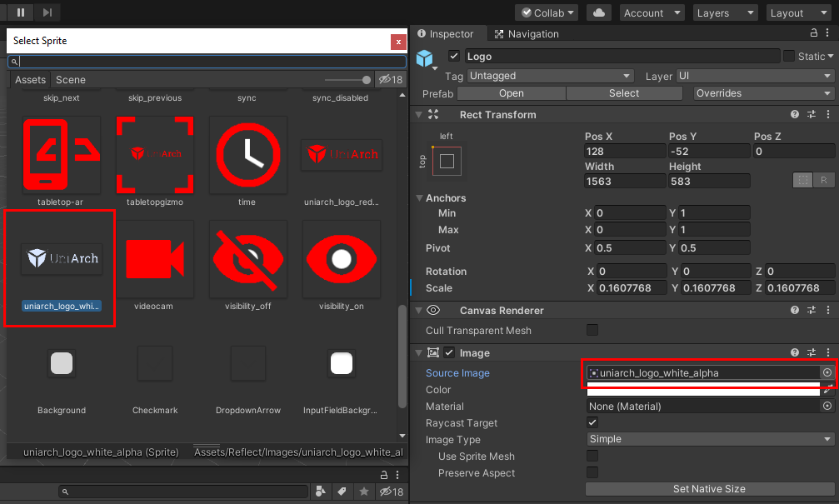The height and width of the screenshot is (504, 839).
Task: Enable Cull Transparent Mesh checkbox
Action: point(592,330)
